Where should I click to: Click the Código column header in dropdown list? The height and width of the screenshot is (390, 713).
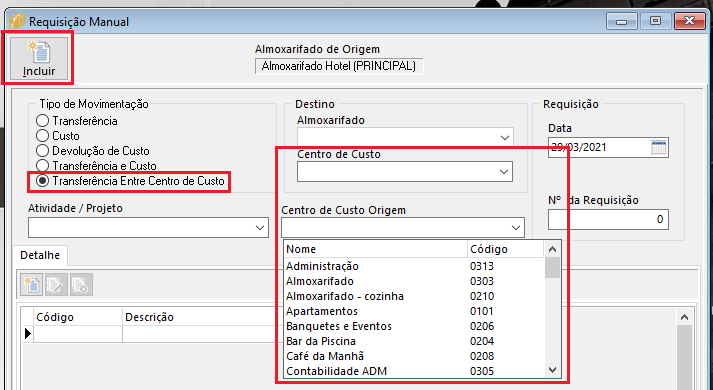(x=505, y=249)
